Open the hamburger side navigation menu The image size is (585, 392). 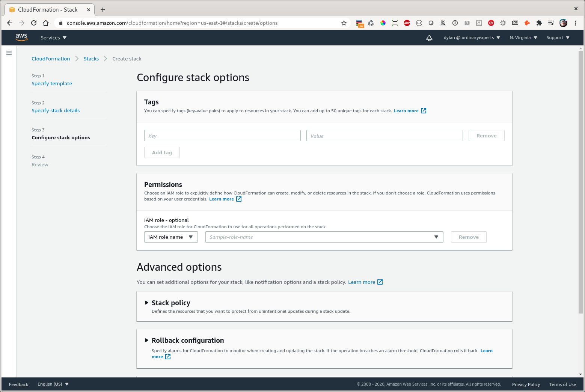(9, 53)
